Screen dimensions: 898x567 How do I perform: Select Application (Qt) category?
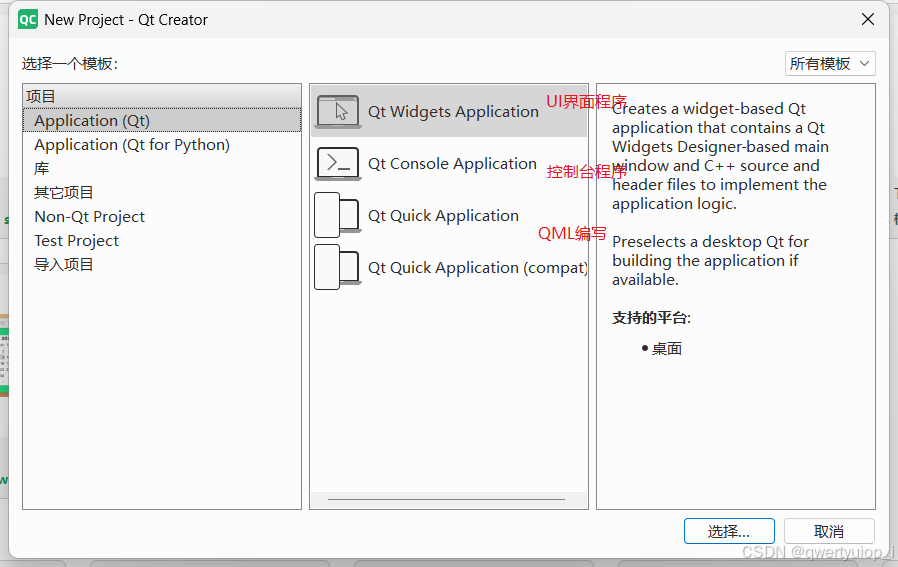pyautogui.click(x=162, y=121)
